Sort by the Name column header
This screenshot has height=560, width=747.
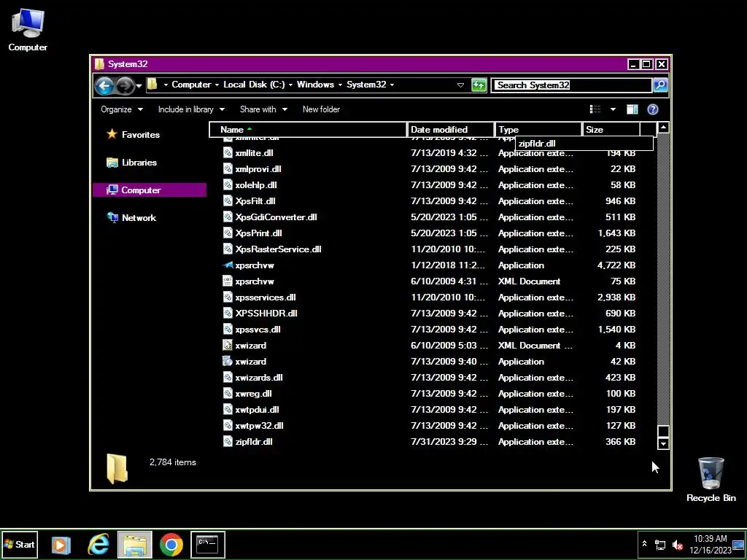tap(308, 130)
